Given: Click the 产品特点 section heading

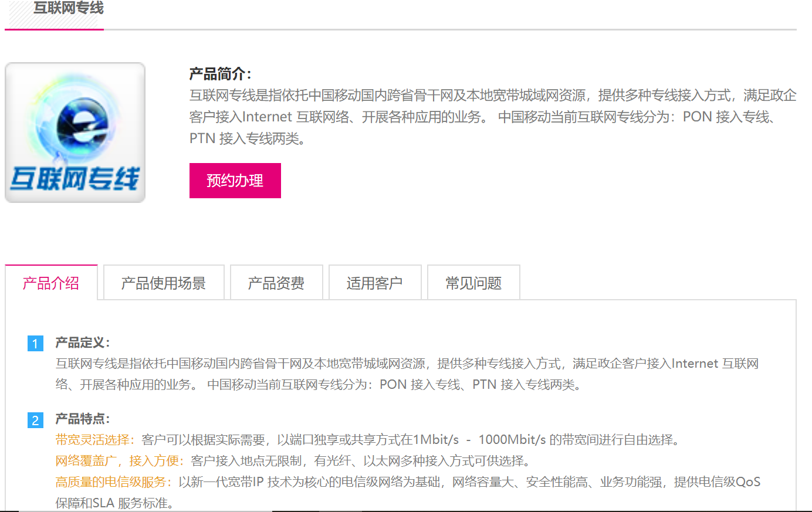Looking at the screenshot, I should click(x=82, y=419).
